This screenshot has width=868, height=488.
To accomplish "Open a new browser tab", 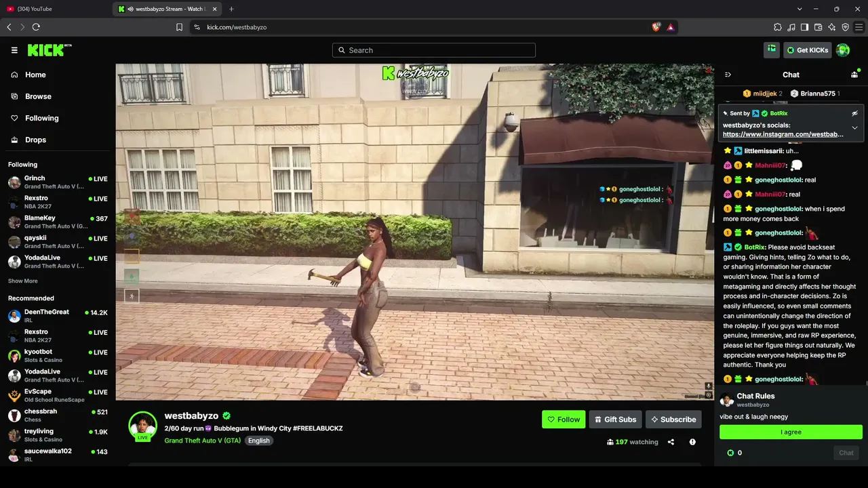I will (231, 9).
